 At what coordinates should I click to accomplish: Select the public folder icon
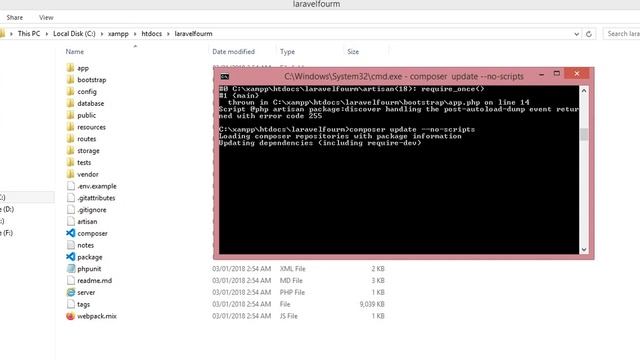point(70,115)
